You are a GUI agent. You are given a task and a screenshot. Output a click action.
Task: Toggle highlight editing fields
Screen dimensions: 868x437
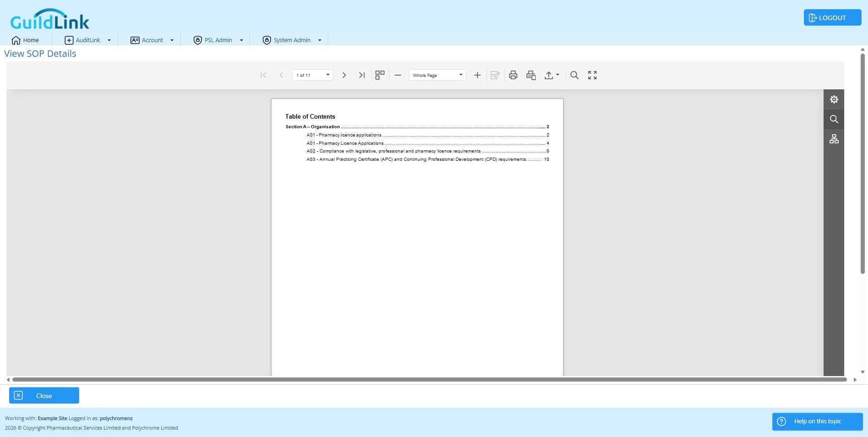point(495,75)
